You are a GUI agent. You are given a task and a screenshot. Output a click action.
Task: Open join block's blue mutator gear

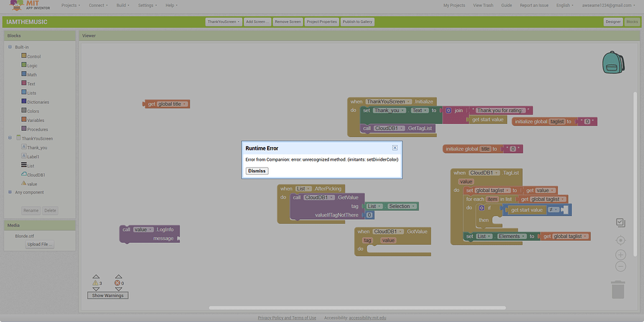point(449,110)
